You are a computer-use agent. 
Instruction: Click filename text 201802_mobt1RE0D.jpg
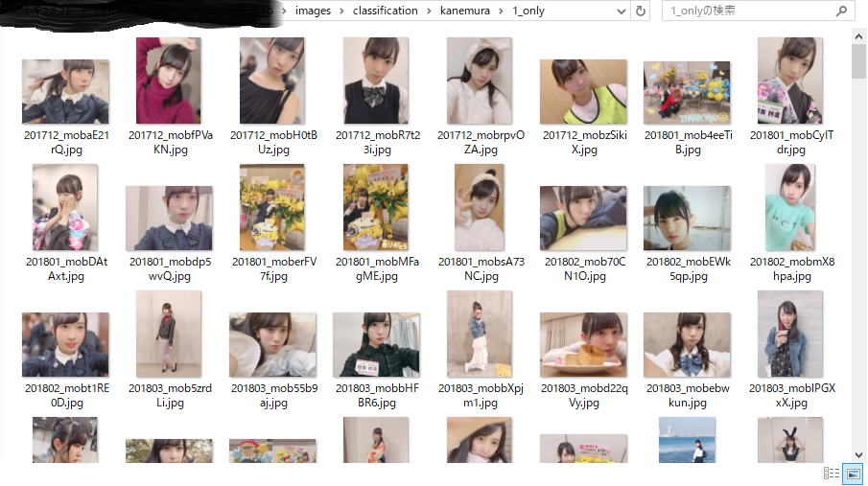click(67, 395)
